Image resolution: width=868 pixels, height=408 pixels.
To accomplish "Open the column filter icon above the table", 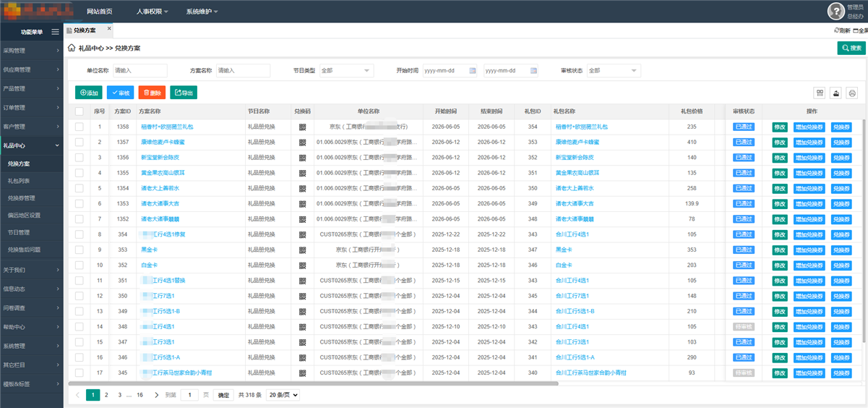I will [820, 93].
